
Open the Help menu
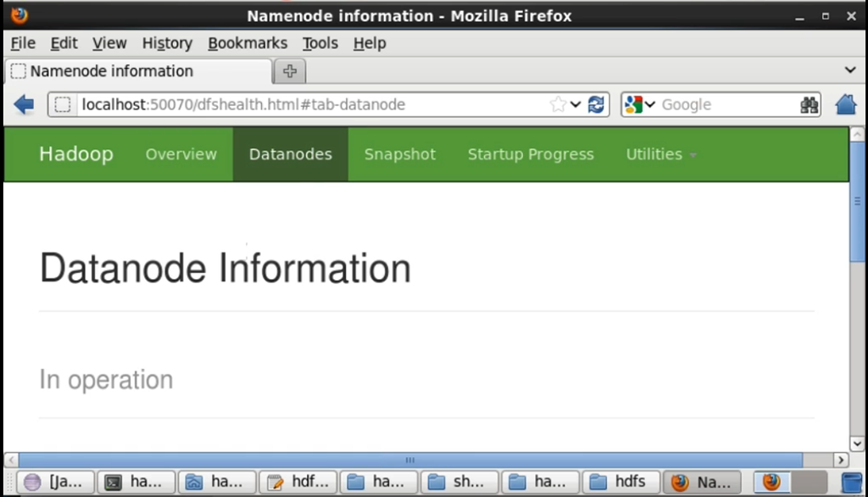tap(370, 43)
